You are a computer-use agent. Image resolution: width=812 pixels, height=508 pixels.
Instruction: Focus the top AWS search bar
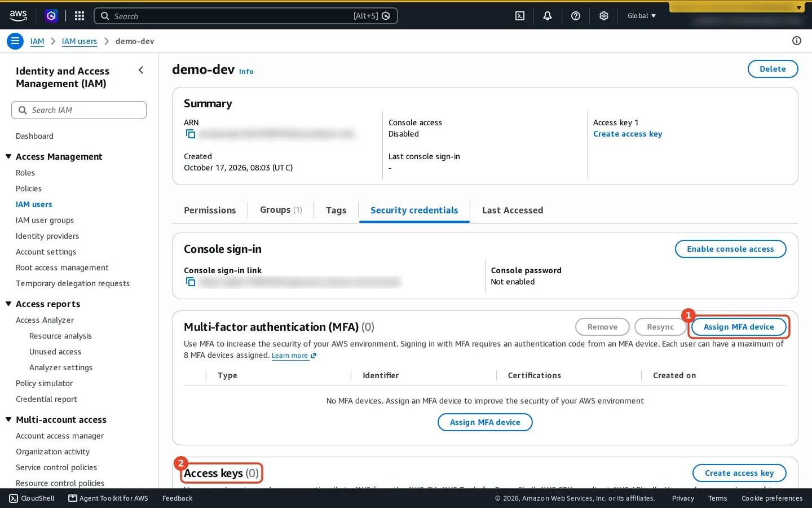pyautogui.click(x=246, y=16)
